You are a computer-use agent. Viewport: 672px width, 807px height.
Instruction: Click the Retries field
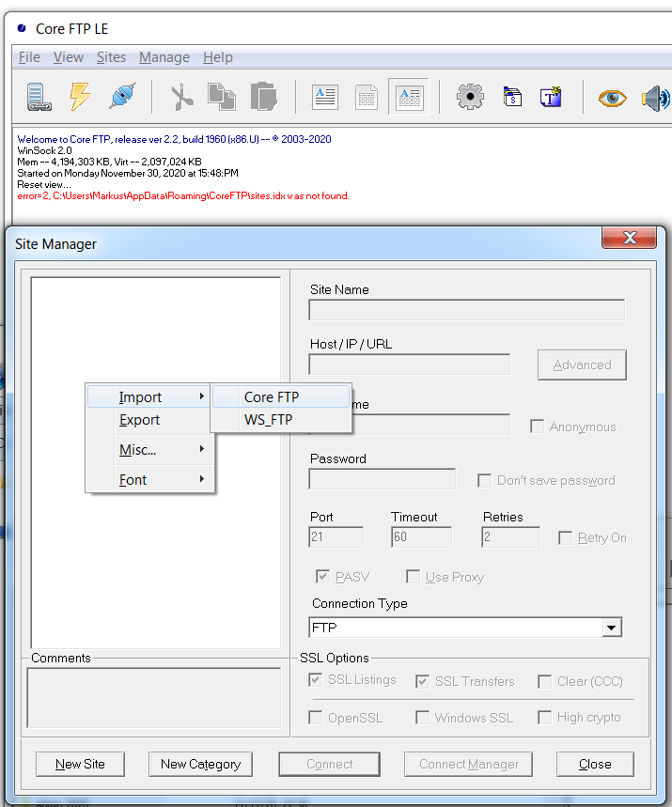coord(511,536)
